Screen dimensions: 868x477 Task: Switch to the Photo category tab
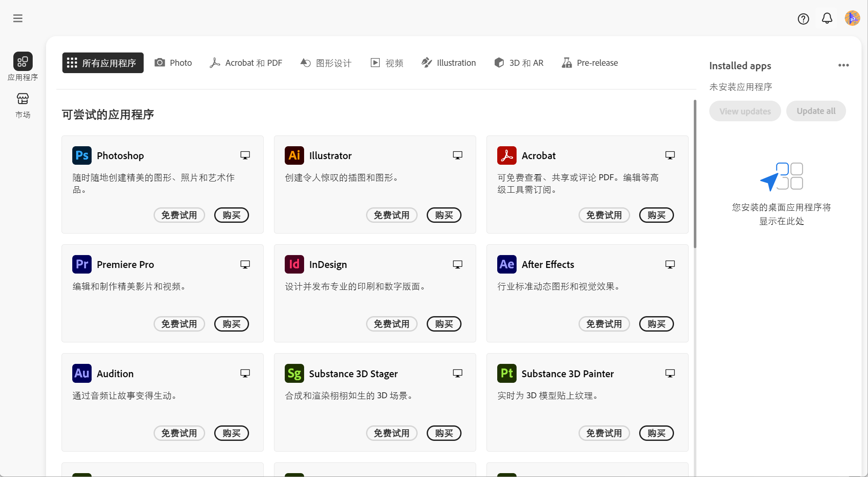coord(173,63)
